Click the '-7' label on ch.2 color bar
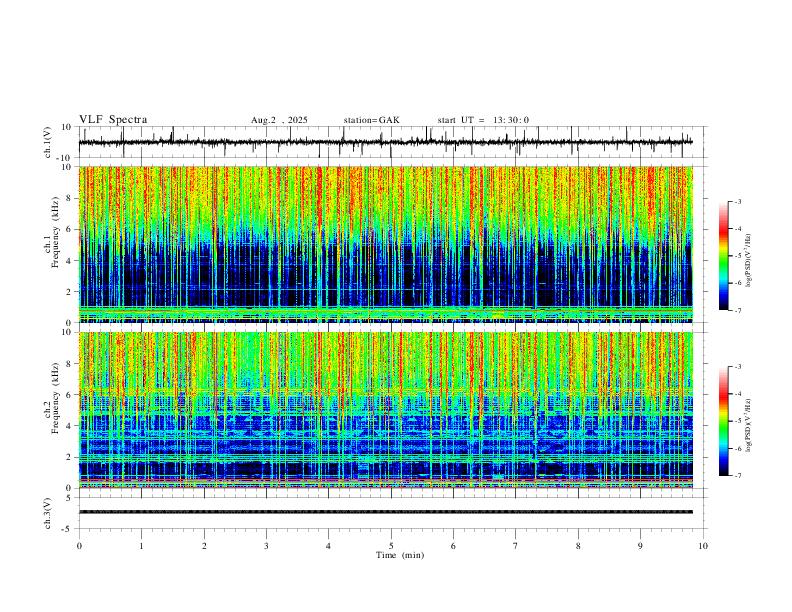This screenshot has height=612, width=792. click(x=737, y=476)
